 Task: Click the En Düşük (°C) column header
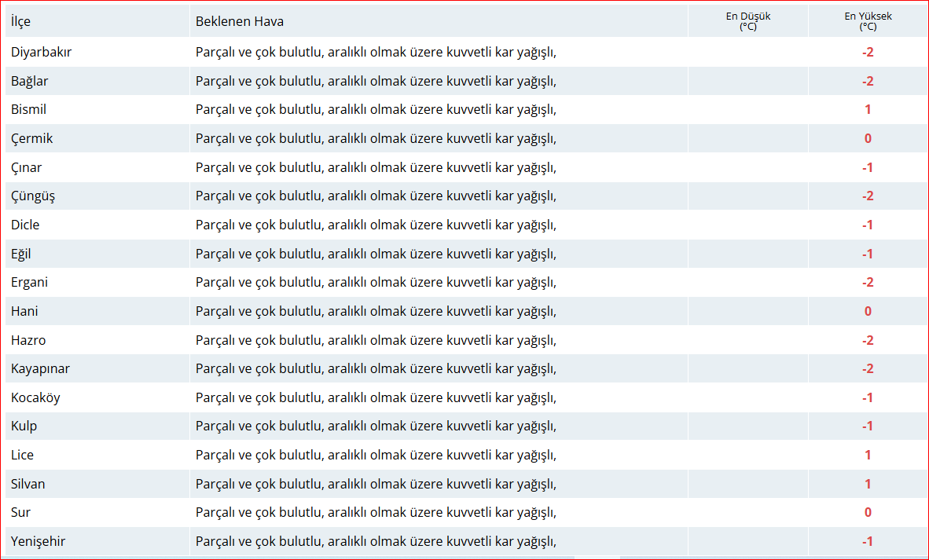point(747,21)
